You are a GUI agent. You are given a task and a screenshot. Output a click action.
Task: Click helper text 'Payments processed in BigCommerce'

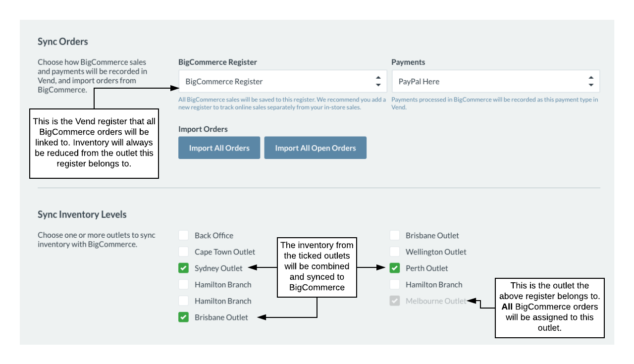pos(494,103)
